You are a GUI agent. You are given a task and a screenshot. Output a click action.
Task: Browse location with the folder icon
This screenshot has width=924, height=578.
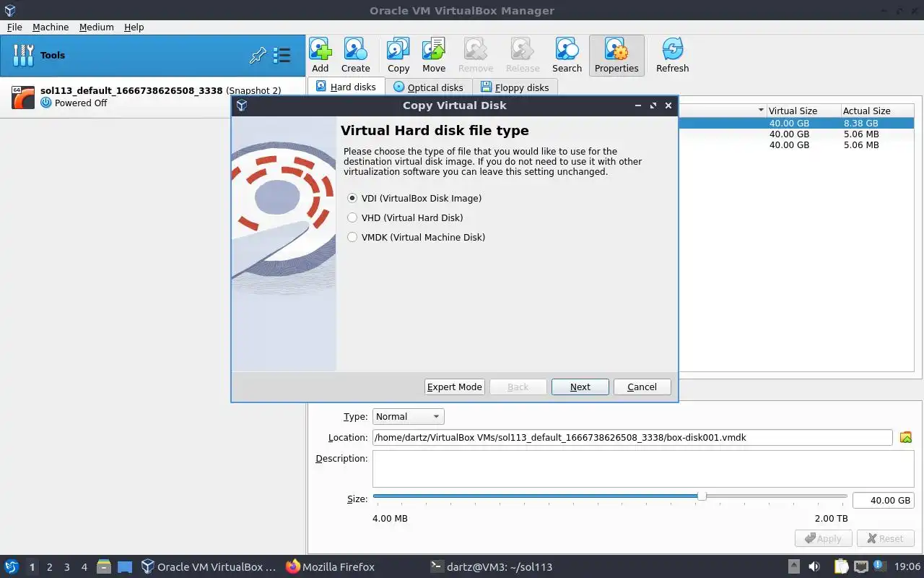906,437
